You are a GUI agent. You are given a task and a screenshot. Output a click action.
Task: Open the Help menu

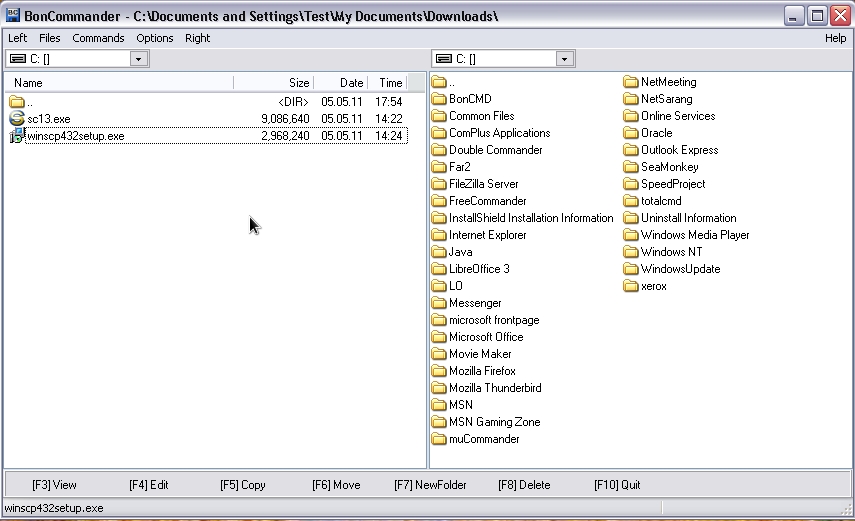point(835,38)
